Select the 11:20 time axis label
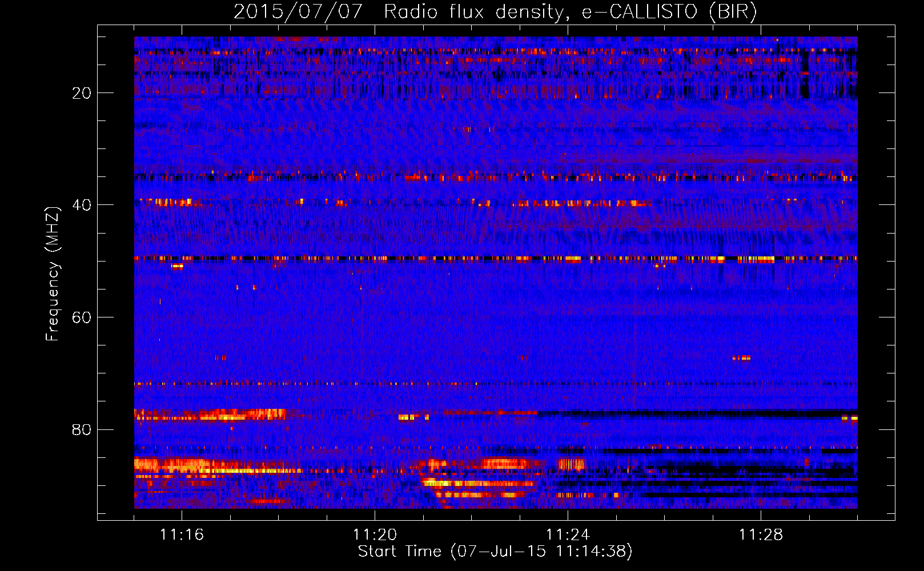The width and height of the screenshot is (924, 571). [375, 535]
